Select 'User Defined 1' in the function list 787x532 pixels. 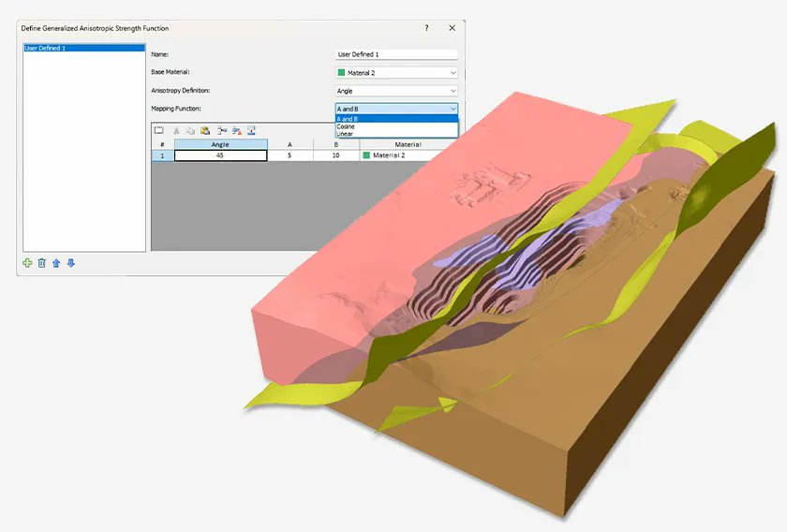[84, 48]
